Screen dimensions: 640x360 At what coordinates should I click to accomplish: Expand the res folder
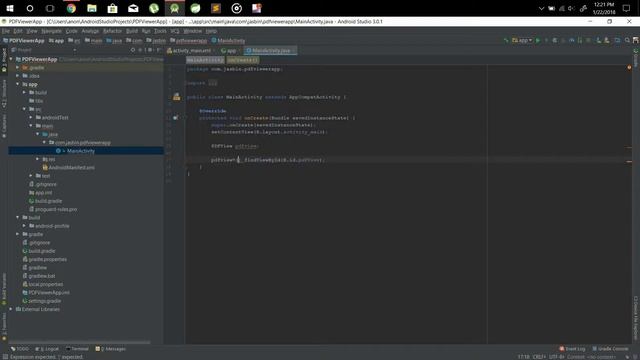point(38,159)
